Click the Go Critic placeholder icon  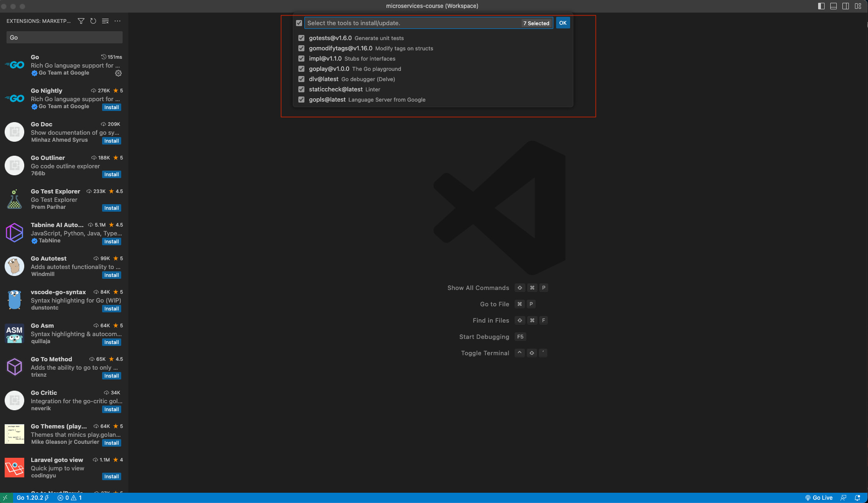click(14, 400)
